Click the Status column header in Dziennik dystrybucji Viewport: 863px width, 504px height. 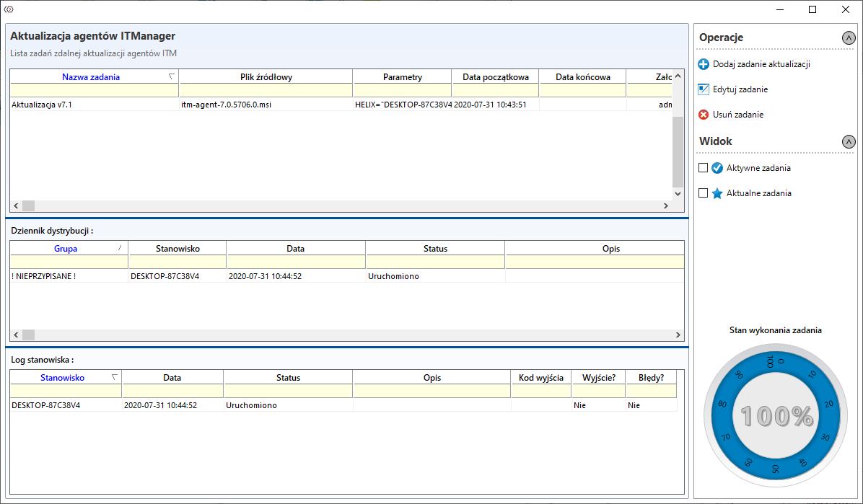(435, 249)
